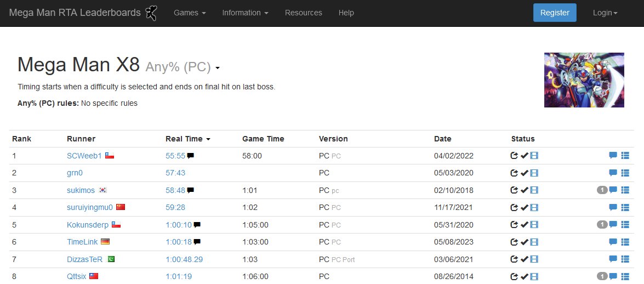
Task: Open the blue list icon for suruiyingmu0
Action: click(625, 207)
